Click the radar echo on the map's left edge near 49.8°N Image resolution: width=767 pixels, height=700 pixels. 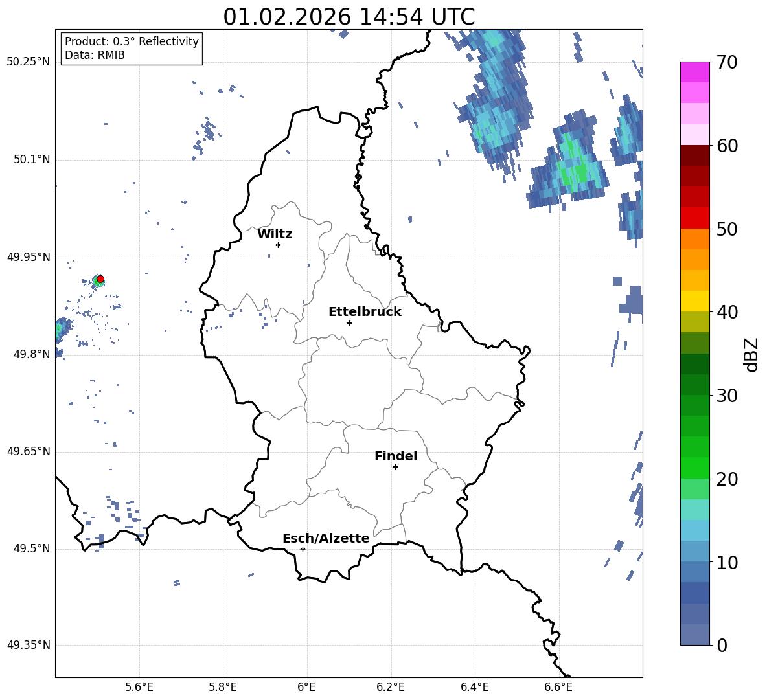[62, 330]
